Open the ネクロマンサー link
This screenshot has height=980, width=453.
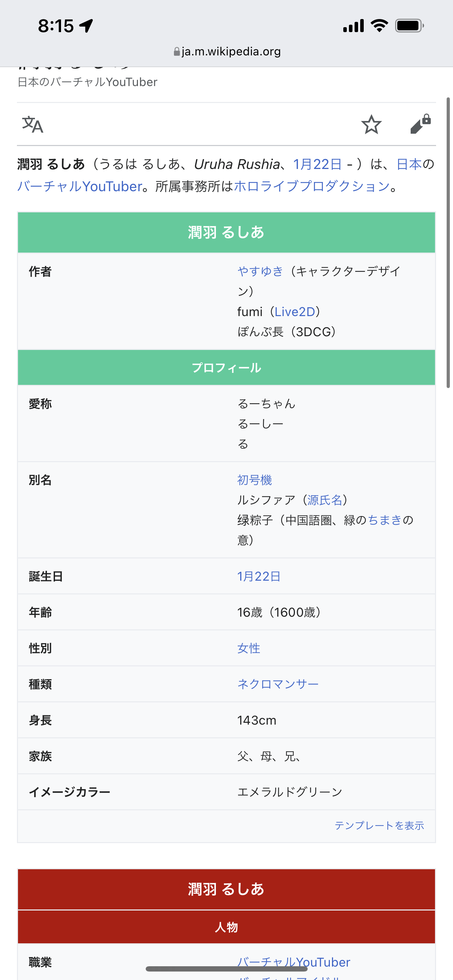tap(278, 684)
